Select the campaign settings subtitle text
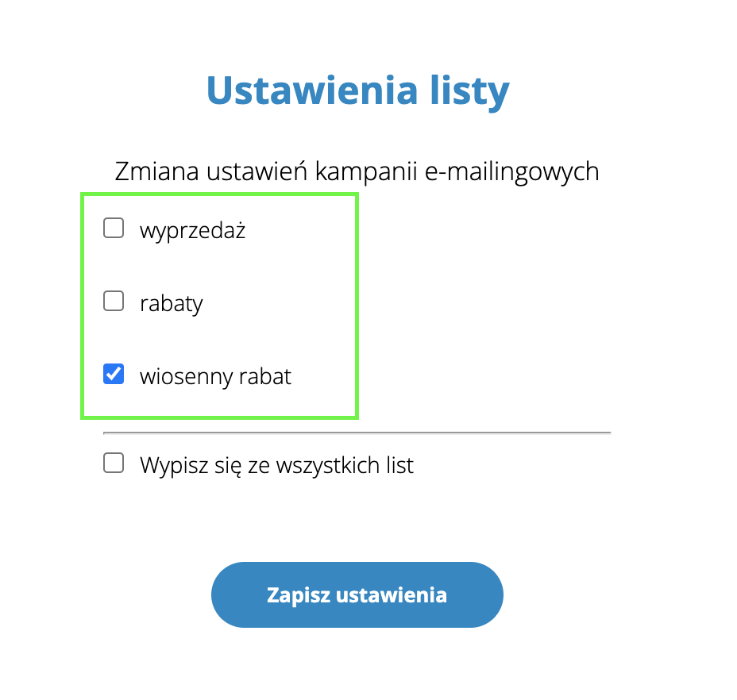This screenshot has height=700, width=737. tap(357, 171)
